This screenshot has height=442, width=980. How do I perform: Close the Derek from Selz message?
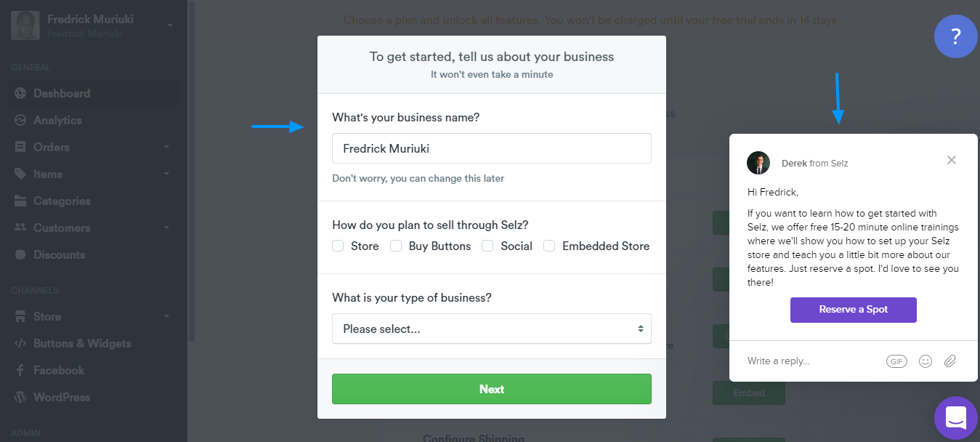[952, 160]
